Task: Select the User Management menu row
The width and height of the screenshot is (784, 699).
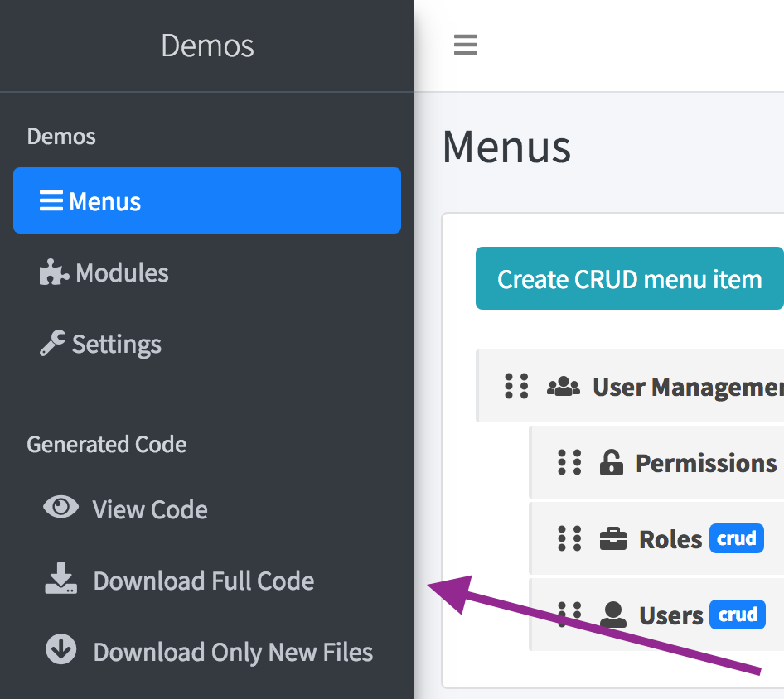Action: [687, 387]
